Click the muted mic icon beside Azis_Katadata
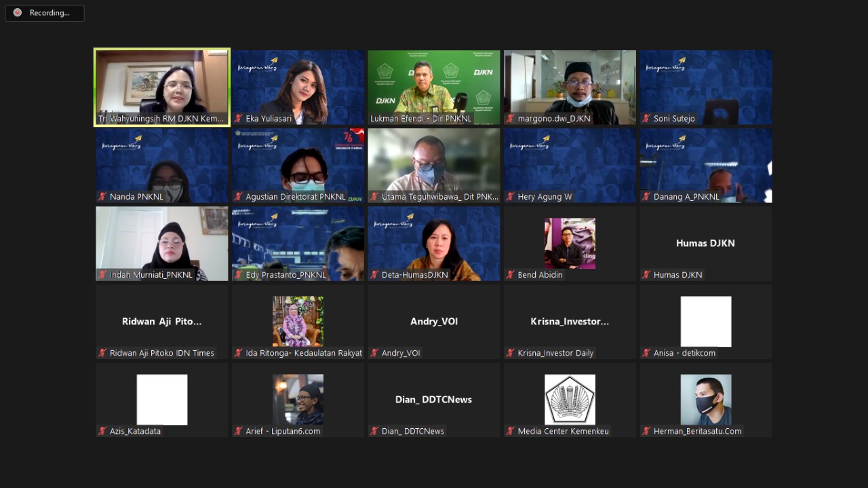This screenshot has height=488, width=868. coord(102,431)
